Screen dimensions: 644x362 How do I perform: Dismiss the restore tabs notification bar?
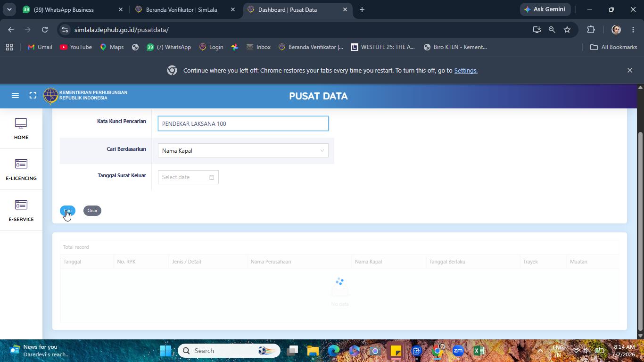coord(629,70)
